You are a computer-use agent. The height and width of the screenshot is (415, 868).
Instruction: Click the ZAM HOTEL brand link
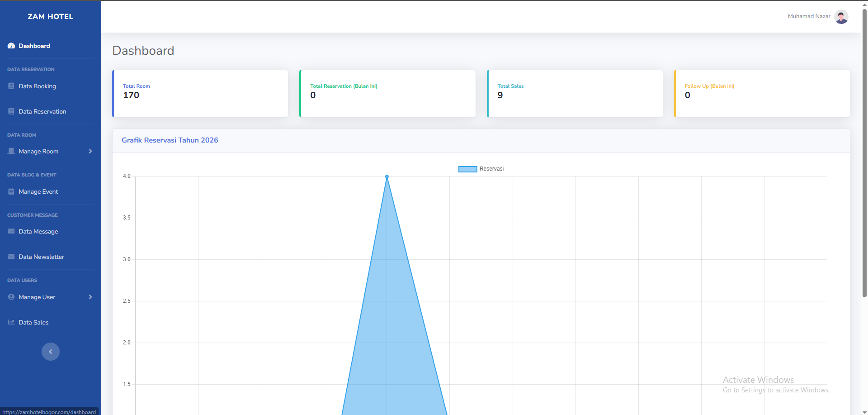coord(51,17)
